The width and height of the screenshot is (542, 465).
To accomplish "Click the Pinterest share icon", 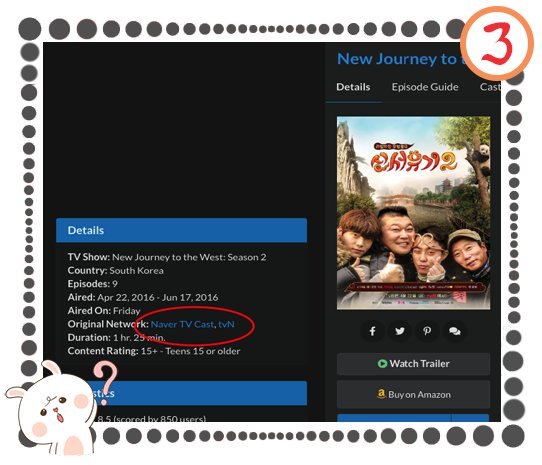I will (x=427, y=331).
